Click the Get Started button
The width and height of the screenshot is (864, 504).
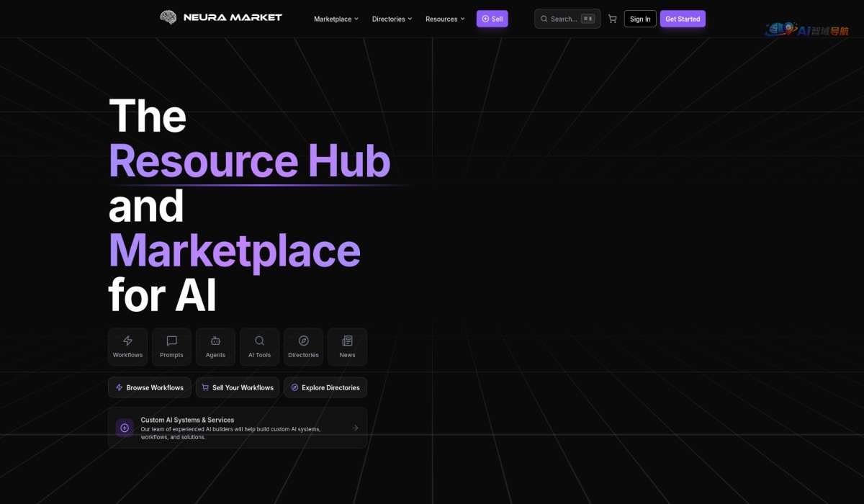(683, 19)
